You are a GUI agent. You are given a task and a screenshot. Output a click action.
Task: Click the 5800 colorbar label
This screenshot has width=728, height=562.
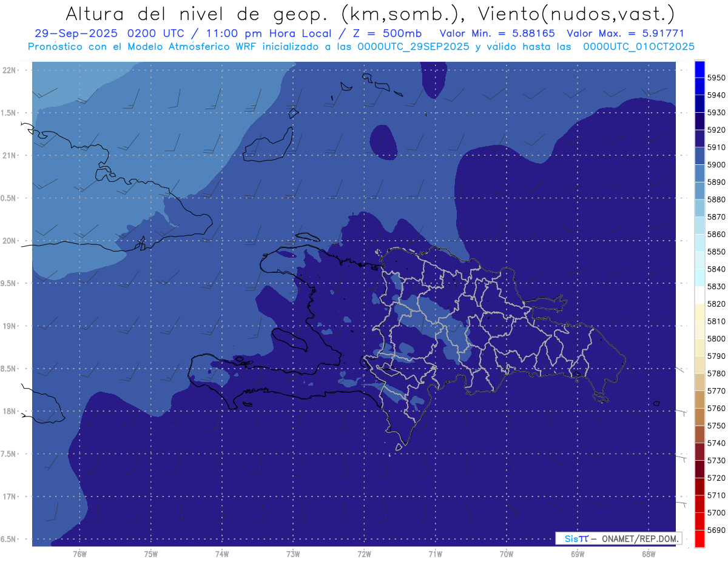tap(716, 339)
